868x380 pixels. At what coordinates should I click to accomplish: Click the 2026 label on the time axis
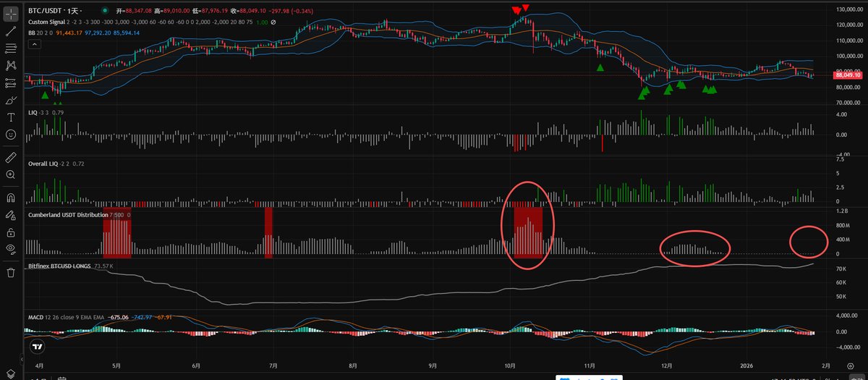745,366
